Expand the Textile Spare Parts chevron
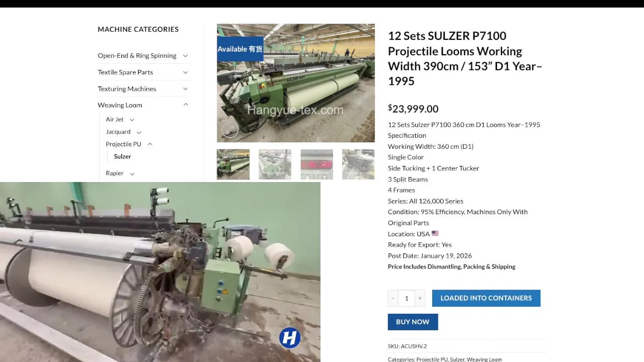The height and width of the screenshot is (362, 644). [x=185, y=72]
